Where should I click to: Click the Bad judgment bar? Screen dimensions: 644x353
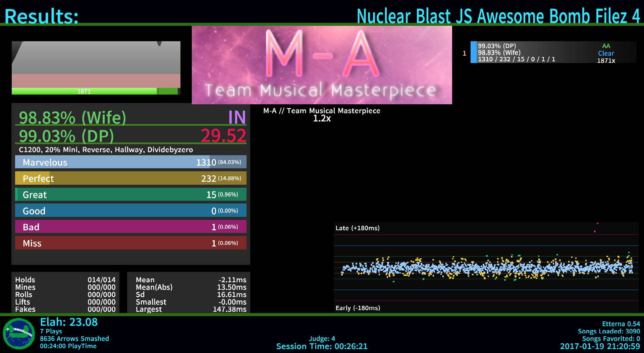[x=130, y=227]
